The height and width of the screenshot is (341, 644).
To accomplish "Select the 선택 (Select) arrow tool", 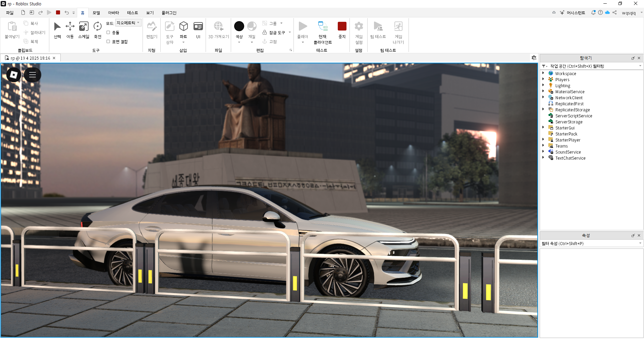I will [x=57, y=30].
